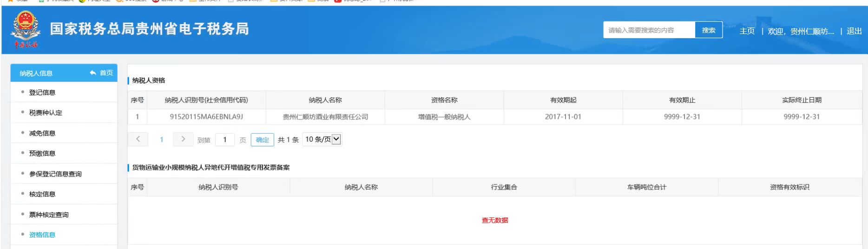Go to next page arrow
This screenshot has height=249, width=868.
pos(183,139)
